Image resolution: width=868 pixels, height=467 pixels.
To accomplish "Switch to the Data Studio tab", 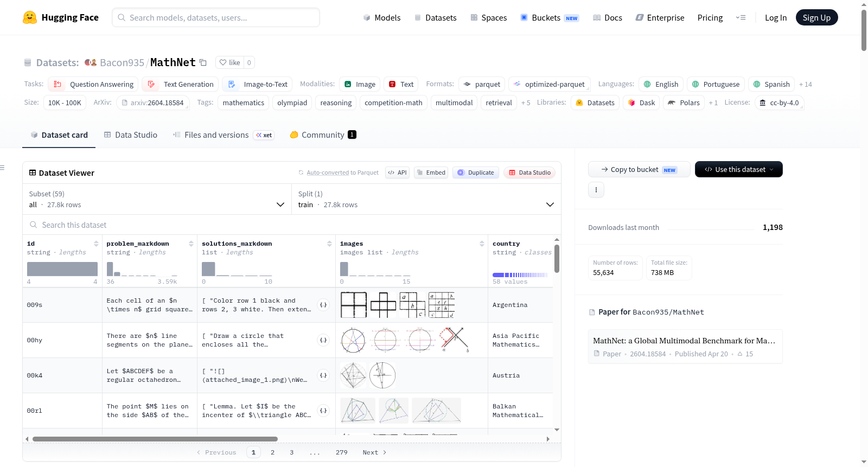I will click(x=131, y=135).
